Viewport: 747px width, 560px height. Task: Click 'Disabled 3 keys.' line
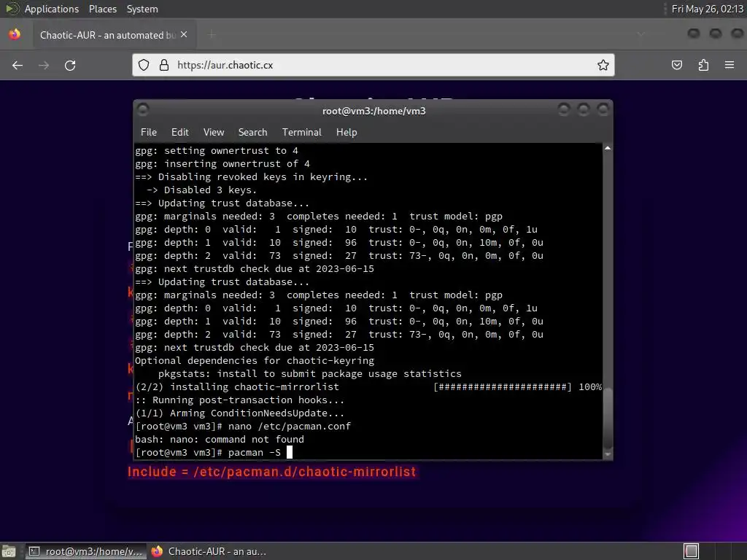(x=201, y=190)
